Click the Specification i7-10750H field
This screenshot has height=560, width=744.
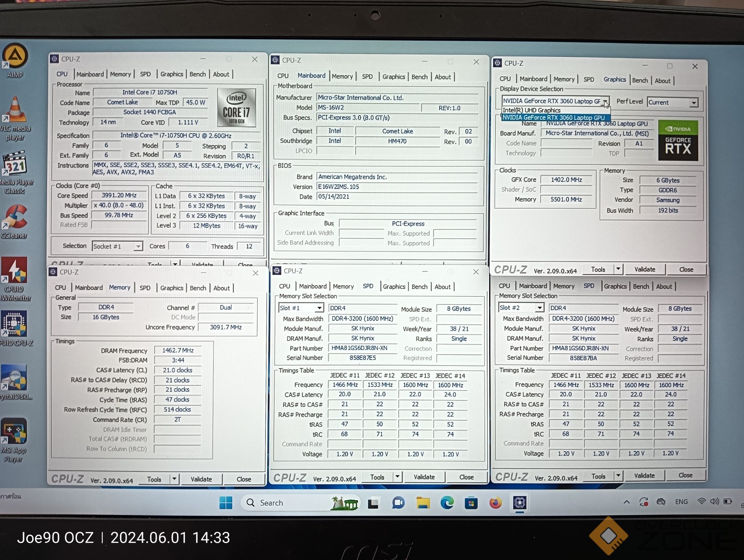(x=175, y=136)
